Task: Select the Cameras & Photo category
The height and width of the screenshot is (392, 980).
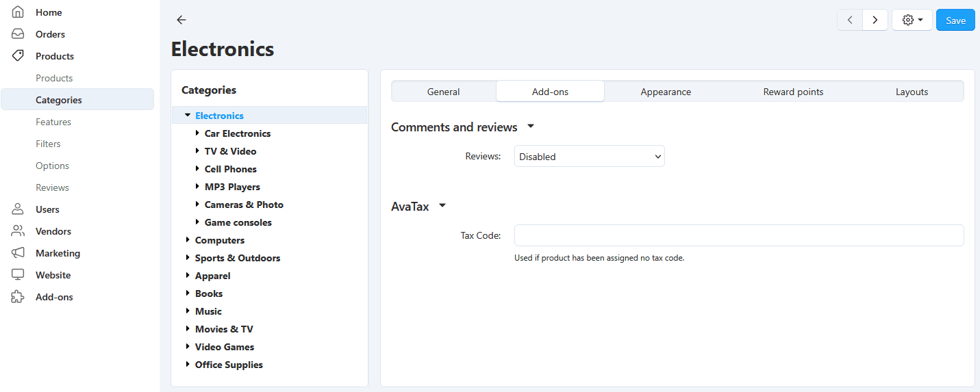Action: pos(244,205)
